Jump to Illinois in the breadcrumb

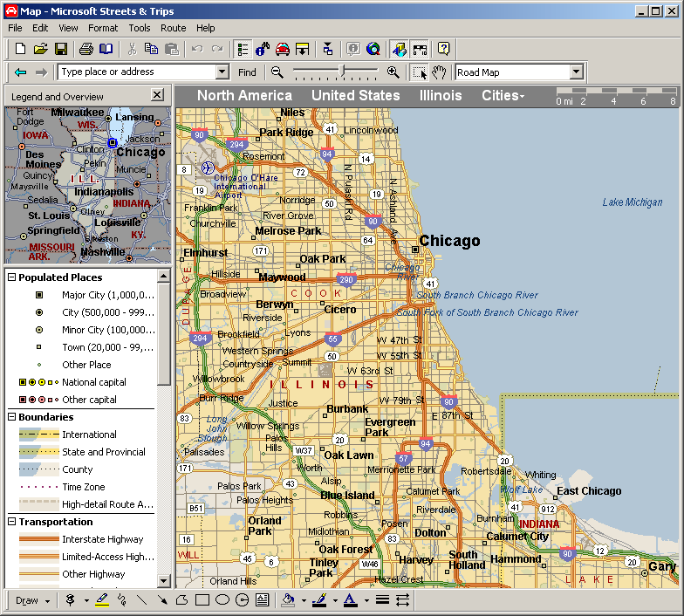pyautogui.click(x=441, y=96)
